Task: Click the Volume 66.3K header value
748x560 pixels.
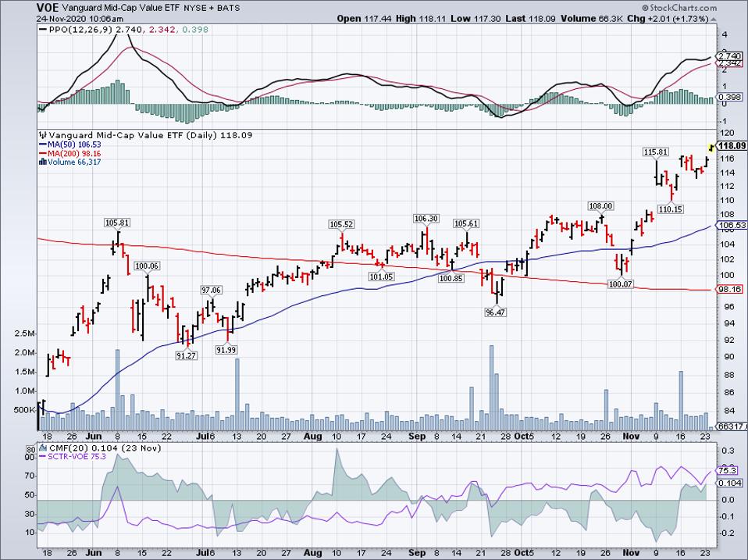Action: (591, 19)
